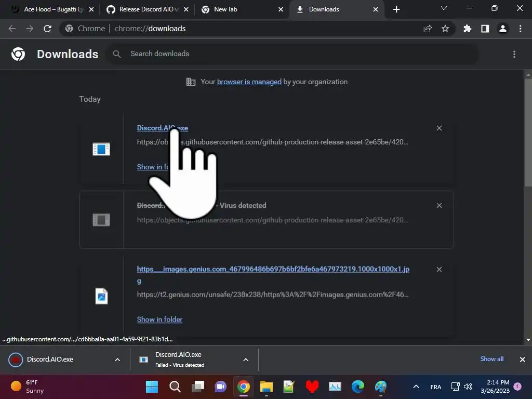The height and width of the screenshot is (399, 532).
Task: Close the bottom download shelf
Action: click(x=523, y=360)
